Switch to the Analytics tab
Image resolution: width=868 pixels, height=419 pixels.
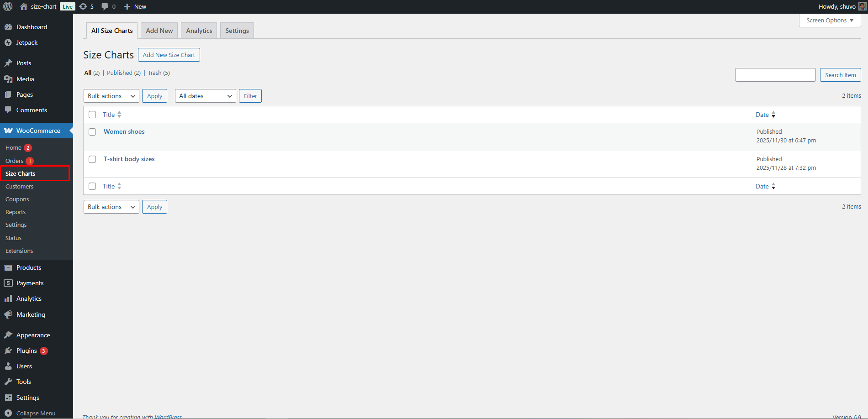199,31
